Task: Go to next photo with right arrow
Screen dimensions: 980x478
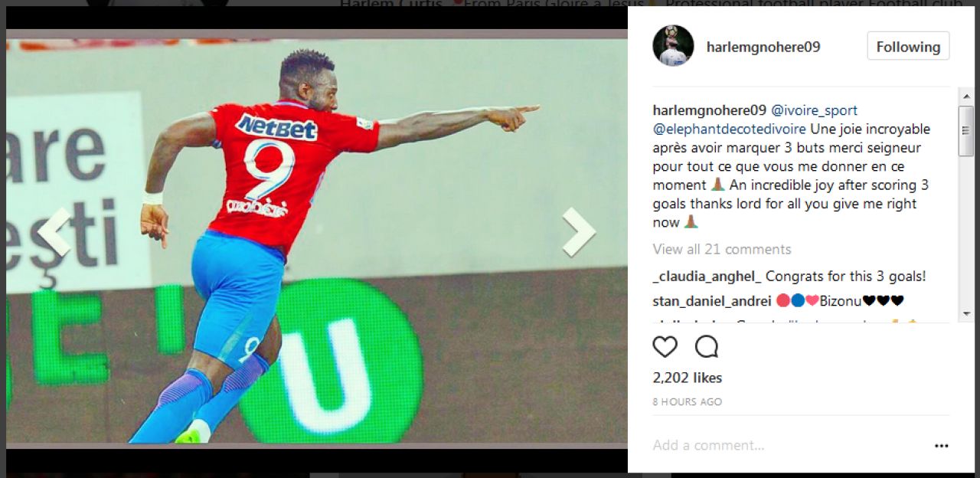Action: point(578,231)
